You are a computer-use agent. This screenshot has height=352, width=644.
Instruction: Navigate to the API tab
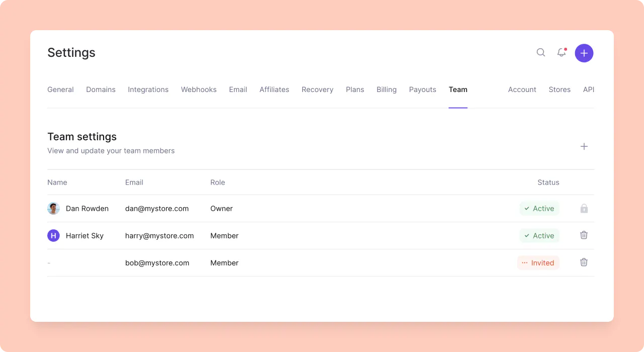[x=588, y=90]
